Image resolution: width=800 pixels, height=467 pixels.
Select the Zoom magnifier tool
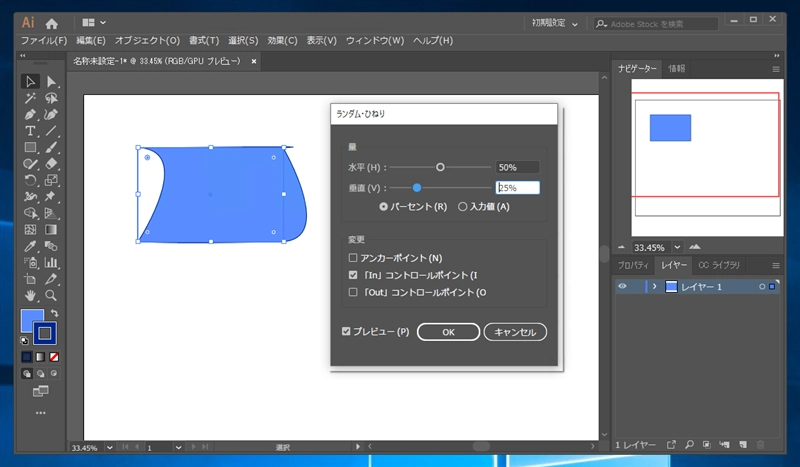click(x=51, y=295)
